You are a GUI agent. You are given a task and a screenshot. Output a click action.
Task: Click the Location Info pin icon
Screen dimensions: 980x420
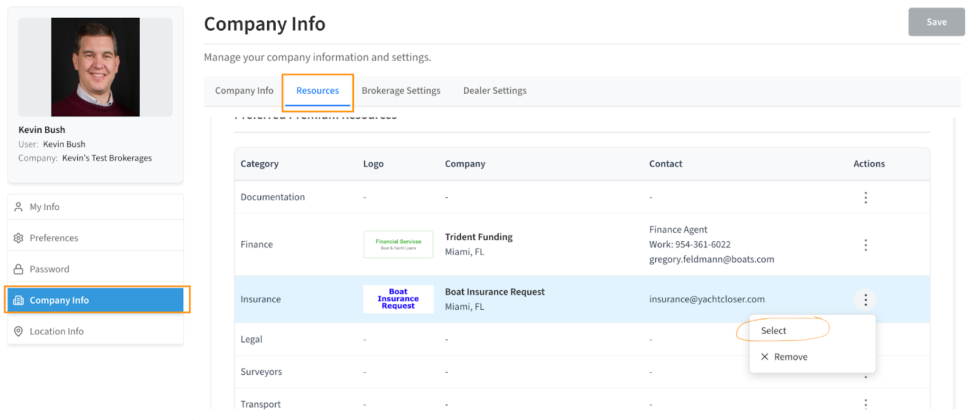tap(18, 331)
